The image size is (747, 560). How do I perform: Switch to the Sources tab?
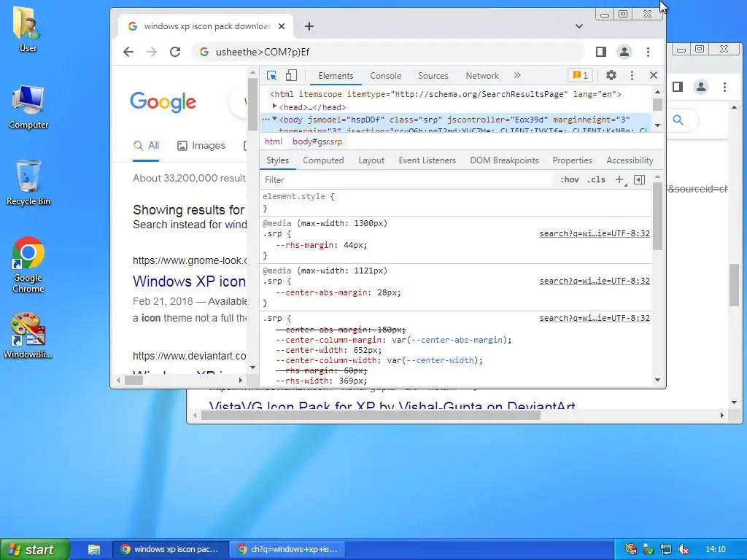coord(433,76)
